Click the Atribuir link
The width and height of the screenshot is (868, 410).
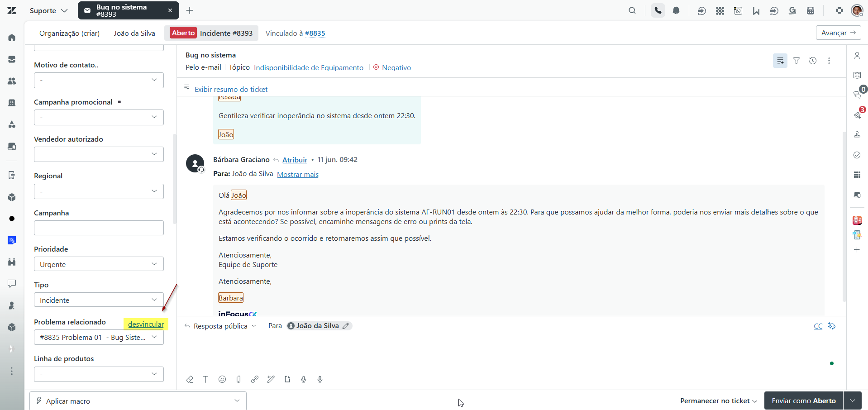pyautogui.click(x=295, y=160)
